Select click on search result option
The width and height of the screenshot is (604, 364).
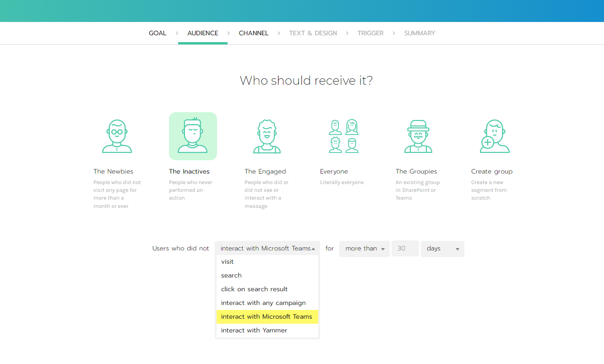click(267, 289)
